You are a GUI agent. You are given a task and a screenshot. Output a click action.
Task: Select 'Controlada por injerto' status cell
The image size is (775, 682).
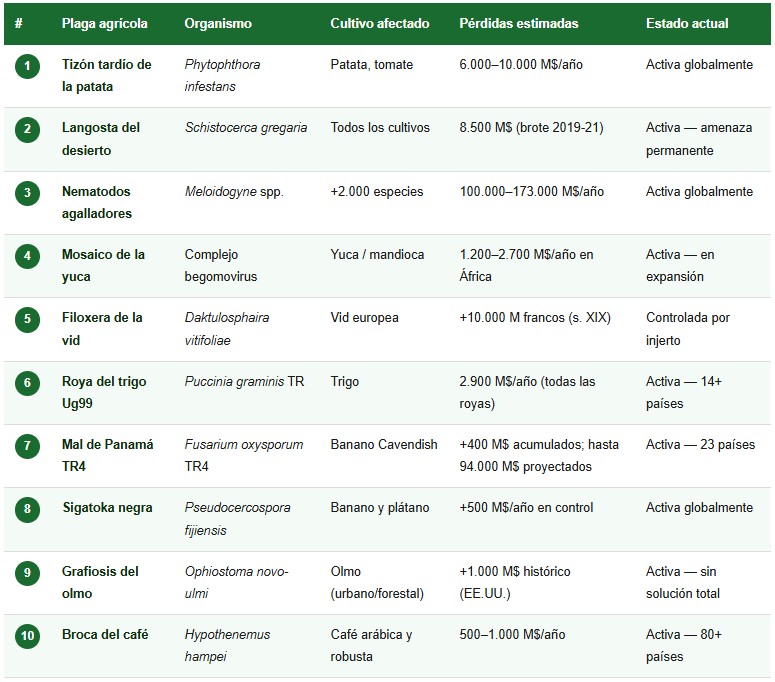pyautogui.click(x=687, y=328)
